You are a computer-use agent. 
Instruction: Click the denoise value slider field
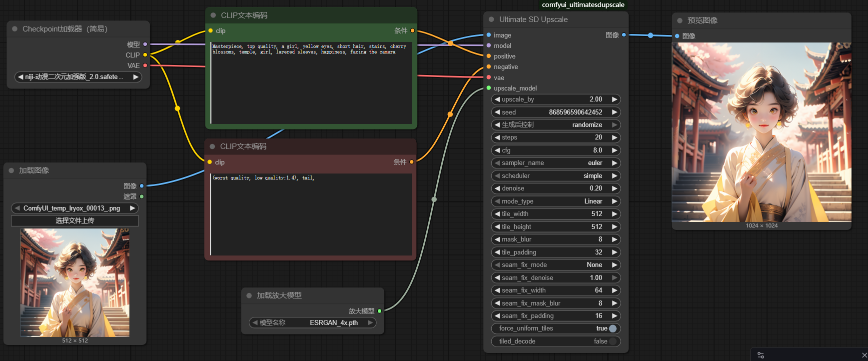[x=556, y=188]
